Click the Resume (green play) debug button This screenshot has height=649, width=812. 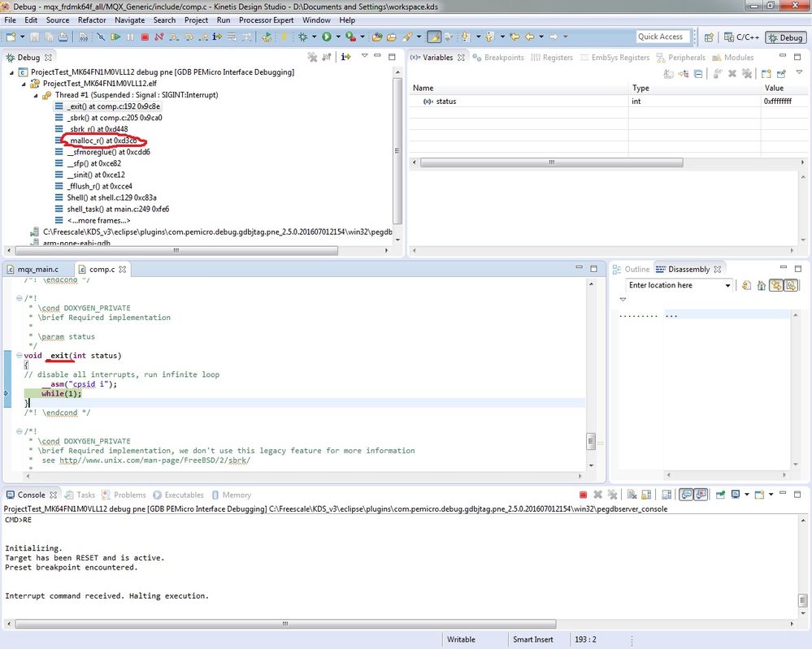click(x=115, y=37)
